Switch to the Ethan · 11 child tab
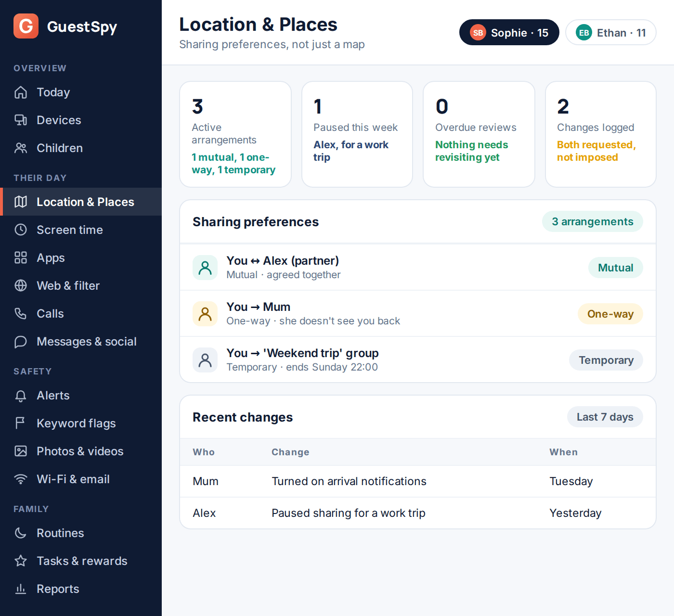The height and width of the screenshot is (616, 674). pos(611,33)
